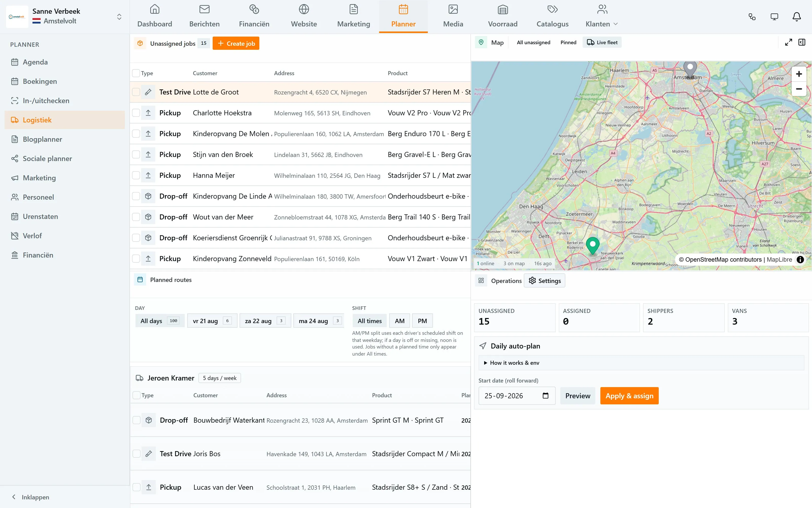Screen dimensions: 812x508
Task: Click the Unassigned jobs box icon
Action: (x=140, y=43)
